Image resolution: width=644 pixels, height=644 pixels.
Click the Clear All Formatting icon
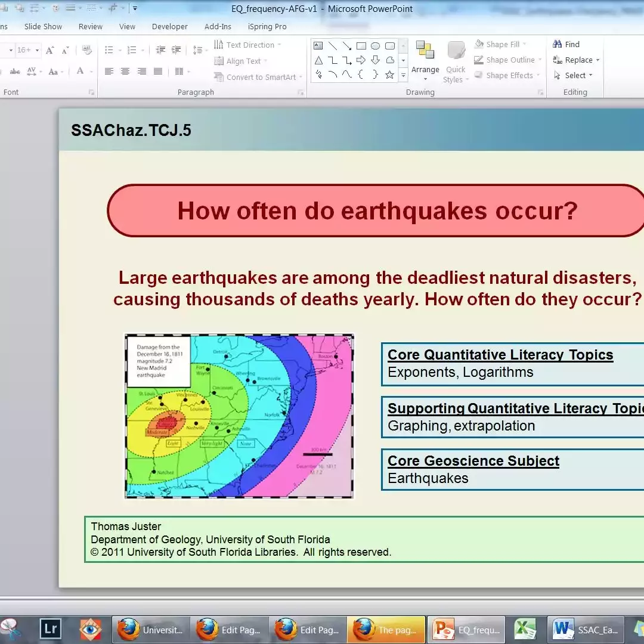tap(86, 49)
